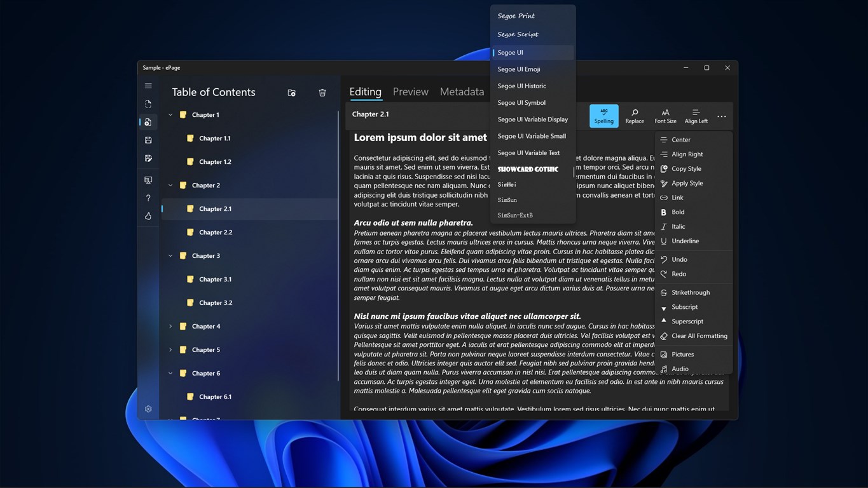This screenshot has height=488, width=868.
Task: Toggle Italic formatting in the menu
Action: [694, 227]
